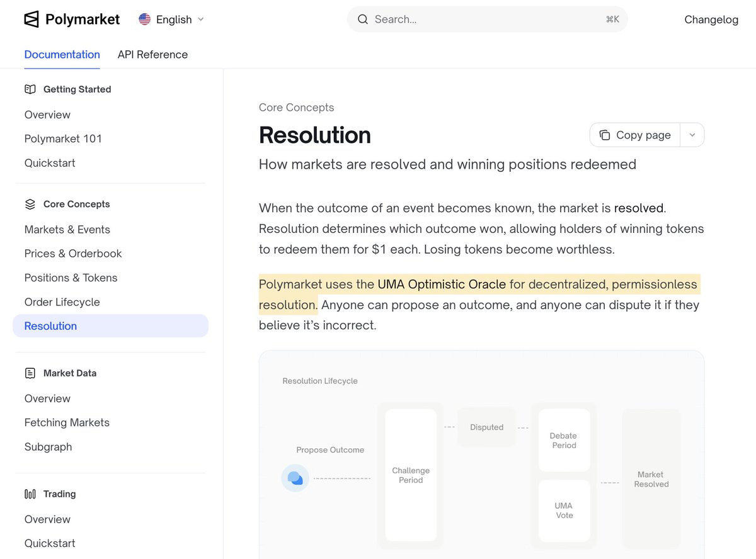Open the Subgraph page
The height and width of the screenshot is (559, 756).
(48, 447)
